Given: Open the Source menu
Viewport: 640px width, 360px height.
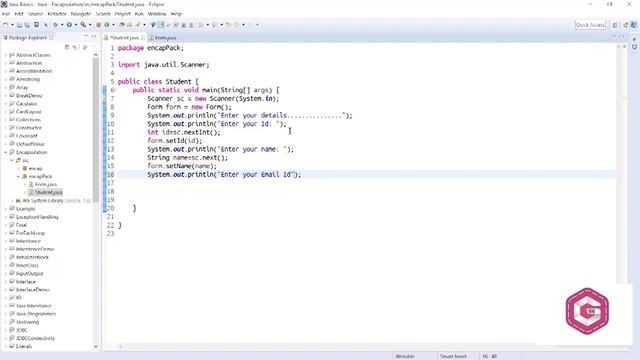Looking at the screenshot, I should (x=36, y=14).
